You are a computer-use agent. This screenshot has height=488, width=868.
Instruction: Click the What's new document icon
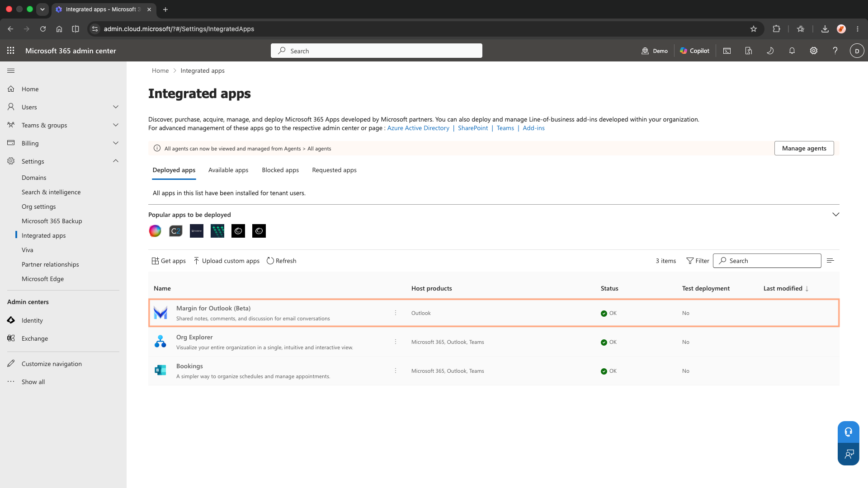(x=749, y=51)
